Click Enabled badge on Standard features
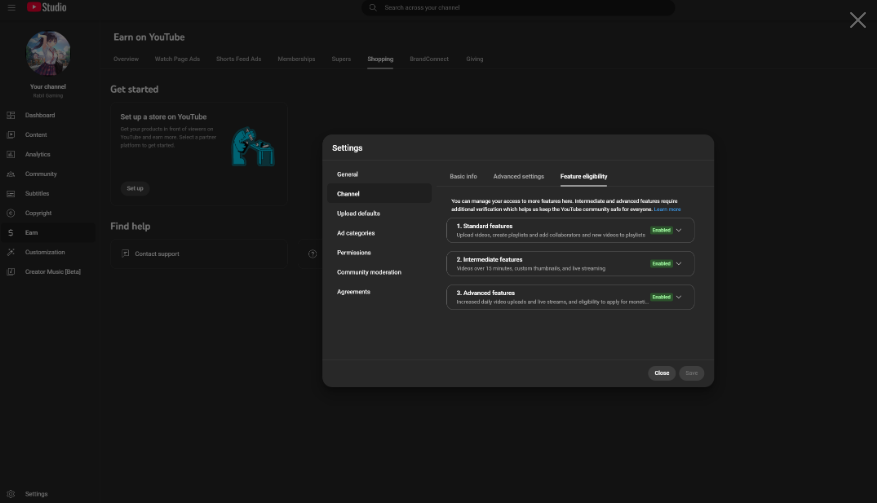 [661, 230]
